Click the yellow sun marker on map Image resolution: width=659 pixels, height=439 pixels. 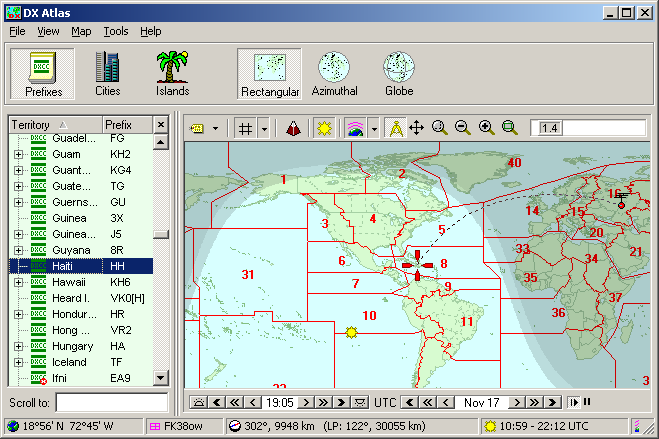coord(351,332)
